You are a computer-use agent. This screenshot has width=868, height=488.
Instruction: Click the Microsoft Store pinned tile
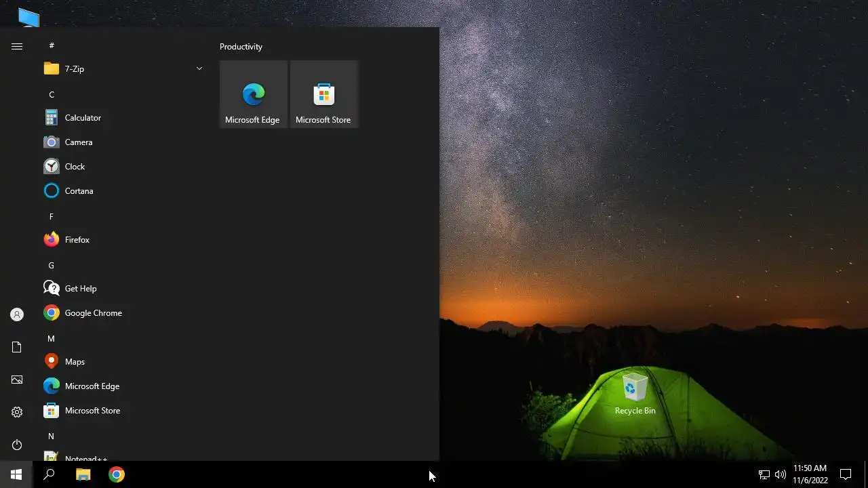point(324,94)
